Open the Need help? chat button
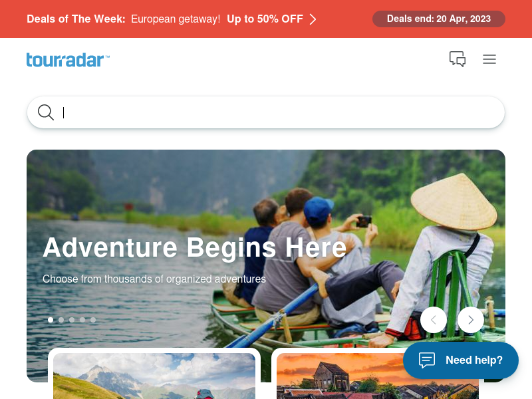Image resolution: width=532 pixels, height=399 pixels. click(x=461, y=360)
